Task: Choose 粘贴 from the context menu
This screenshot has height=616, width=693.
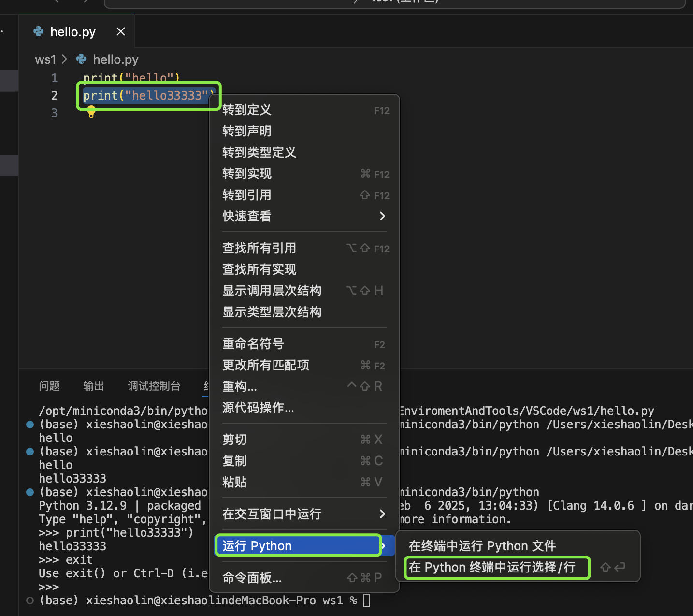Action: [x=305, y=482]
